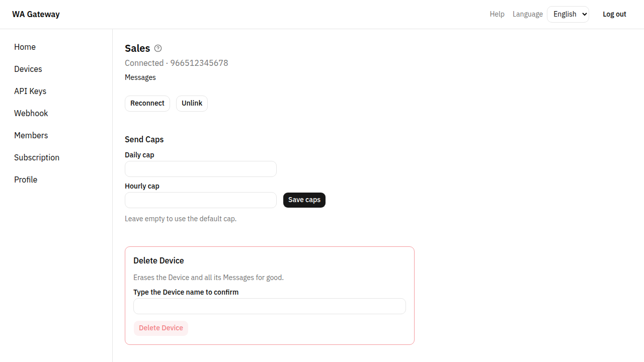Screen dimensions: 644x362
Task: Select Members in the sidebar
Action: 31,135
